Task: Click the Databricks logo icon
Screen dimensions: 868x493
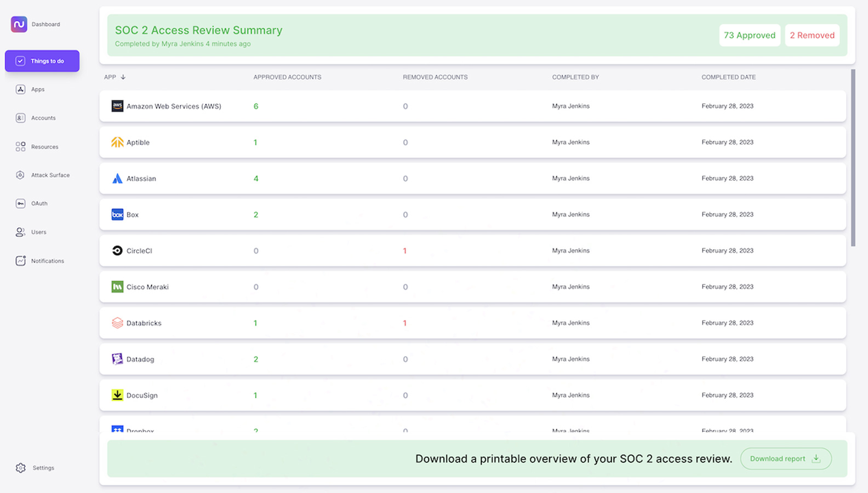Action: (x=117, y=323)
